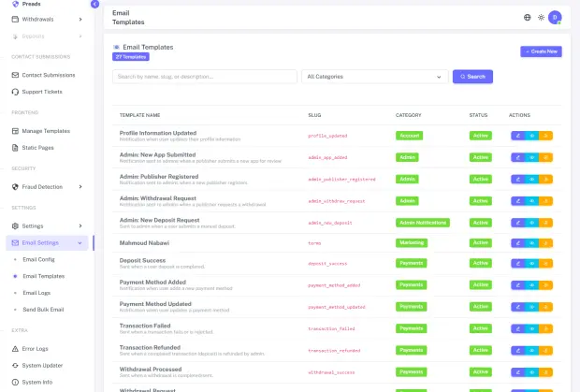Viewport: 580px width, 392px height.
Task: Edit the Admin: Publisher Registered template
Action: 518,180
